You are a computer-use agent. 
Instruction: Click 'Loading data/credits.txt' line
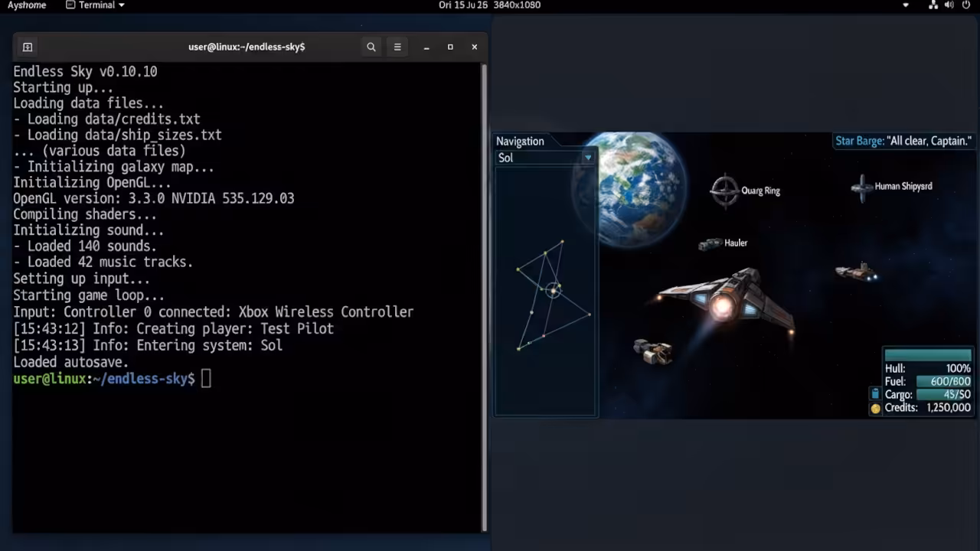coord(106,119)
